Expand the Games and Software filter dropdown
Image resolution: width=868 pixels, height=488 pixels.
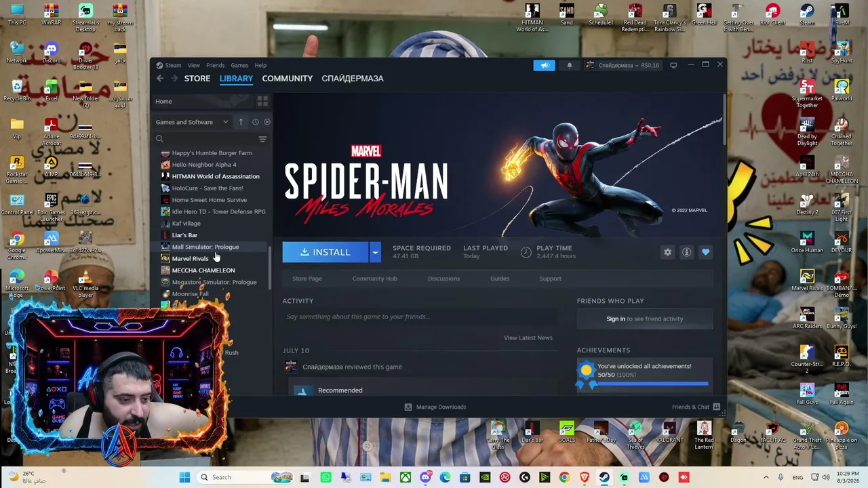point(192,122)
